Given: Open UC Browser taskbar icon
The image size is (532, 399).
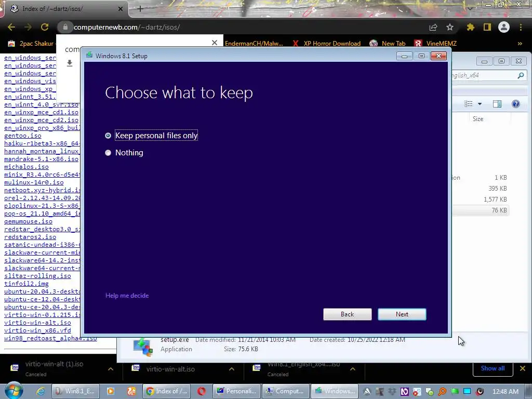Looking at the screenshot, I should (131, 391).
